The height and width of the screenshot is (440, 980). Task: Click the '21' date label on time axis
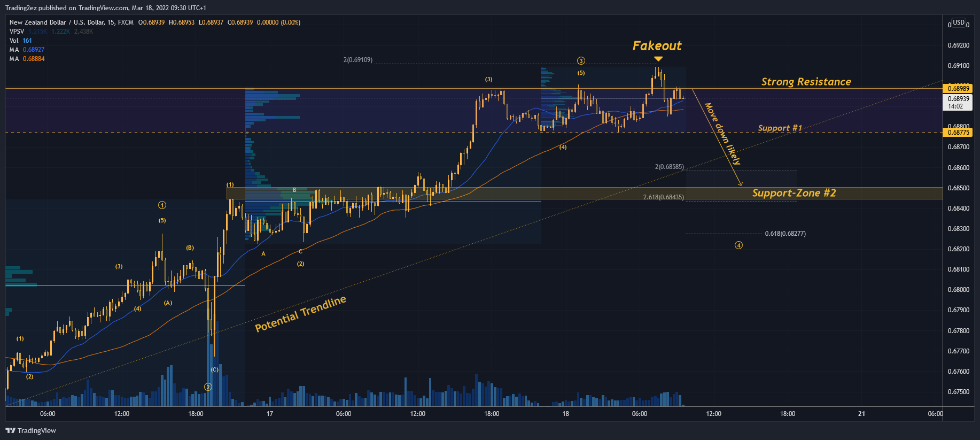(861, 414)
